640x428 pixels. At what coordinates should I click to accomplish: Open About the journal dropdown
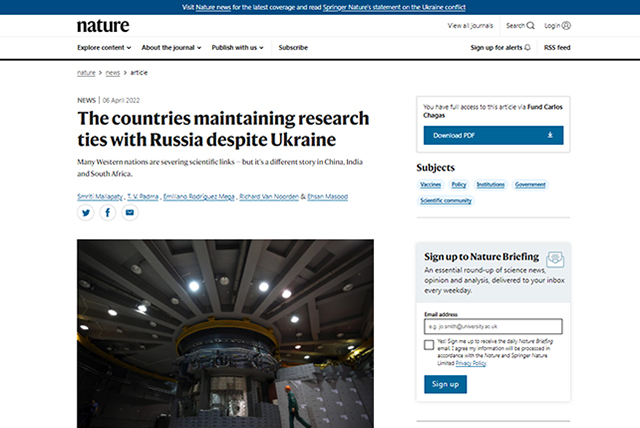[171, 47]
